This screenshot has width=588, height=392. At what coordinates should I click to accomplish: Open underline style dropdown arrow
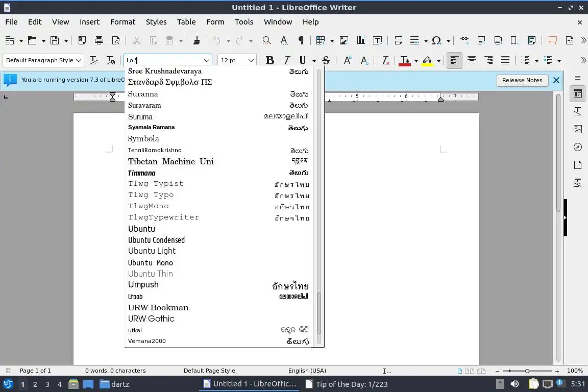click(x=314, y=61)
